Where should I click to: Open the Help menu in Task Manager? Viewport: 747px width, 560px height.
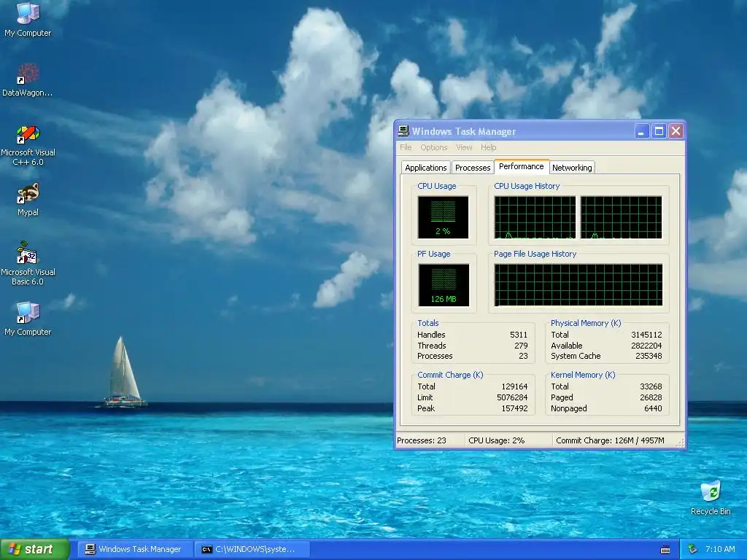(x=488, y=147)
